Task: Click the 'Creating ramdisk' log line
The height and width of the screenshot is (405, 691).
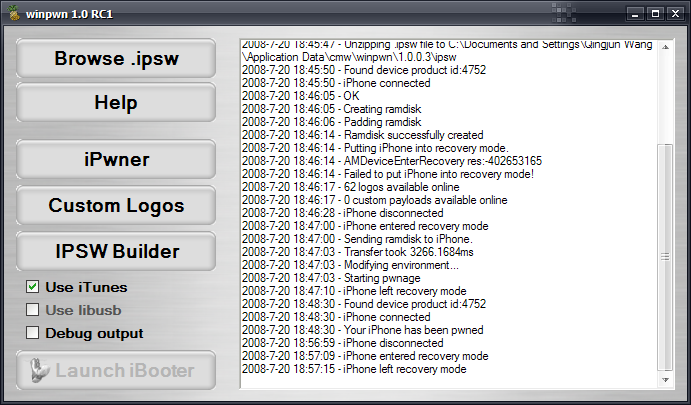Action: [332, 109]
